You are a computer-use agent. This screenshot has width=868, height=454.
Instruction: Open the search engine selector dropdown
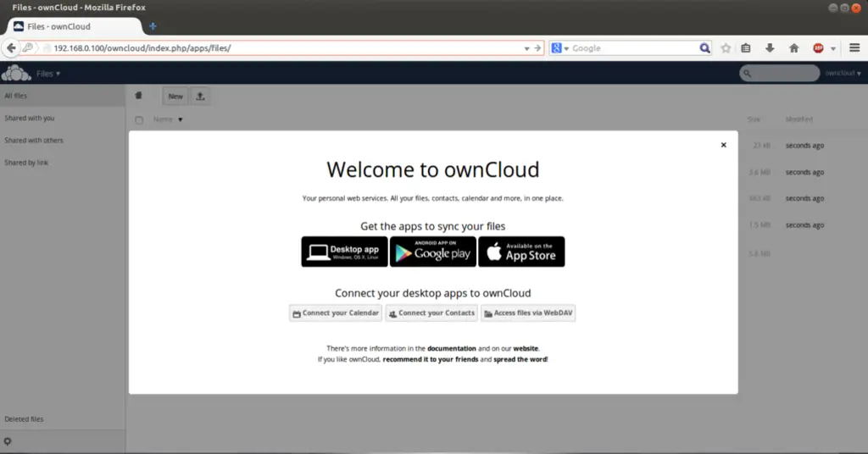click(x=560, y=48)
